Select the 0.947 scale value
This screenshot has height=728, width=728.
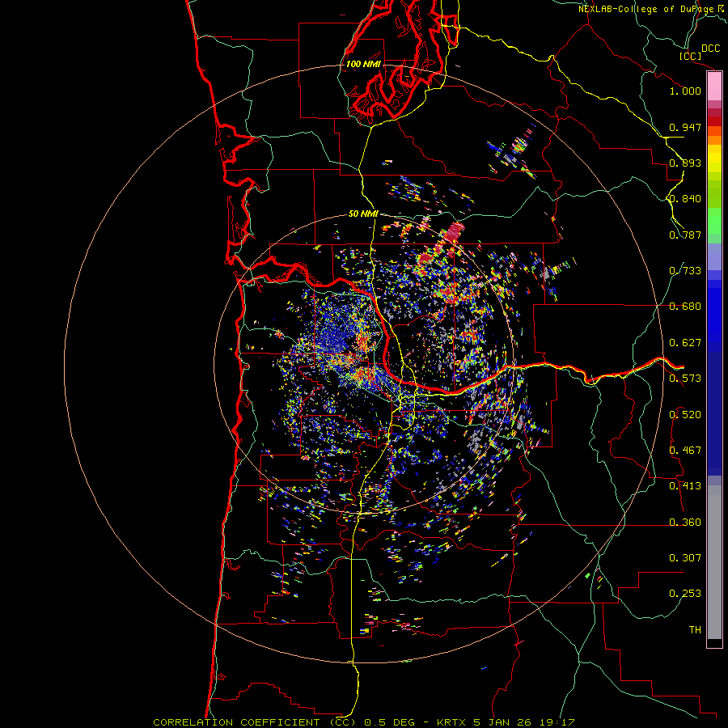point(685,127)
